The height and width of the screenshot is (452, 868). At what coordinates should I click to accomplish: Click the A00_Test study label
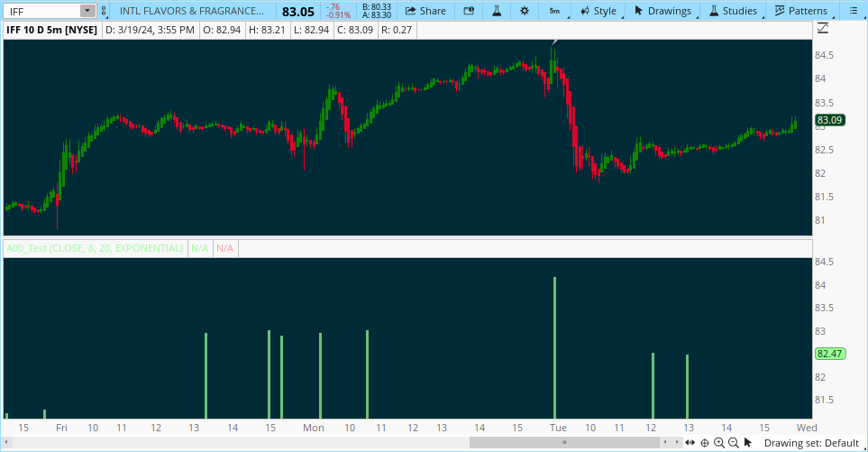[95, 248]
